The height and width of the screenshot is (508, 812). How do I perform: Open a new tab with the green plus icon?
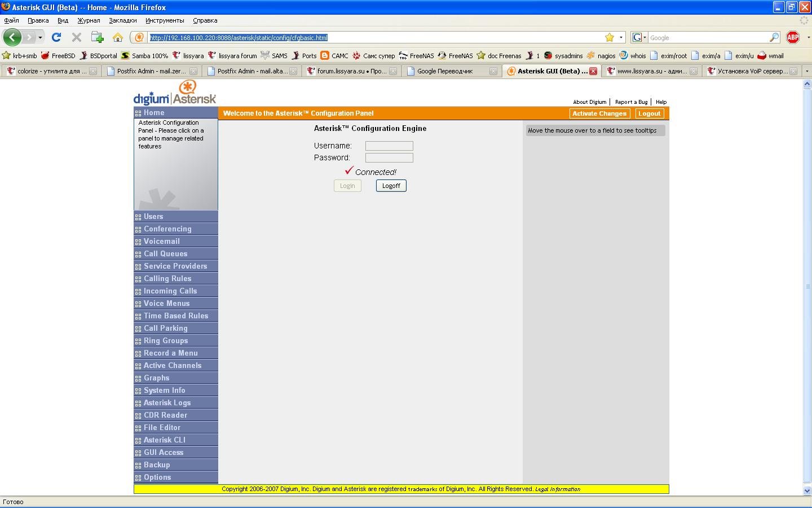click(x=97, y=37)
